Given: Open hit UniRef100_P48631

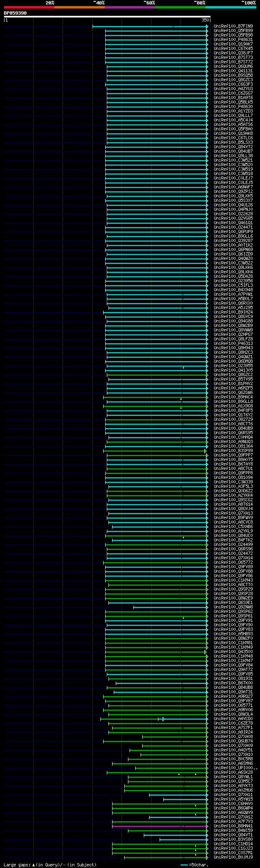Looking at the screenshot, I should click(x=233, y=40).
